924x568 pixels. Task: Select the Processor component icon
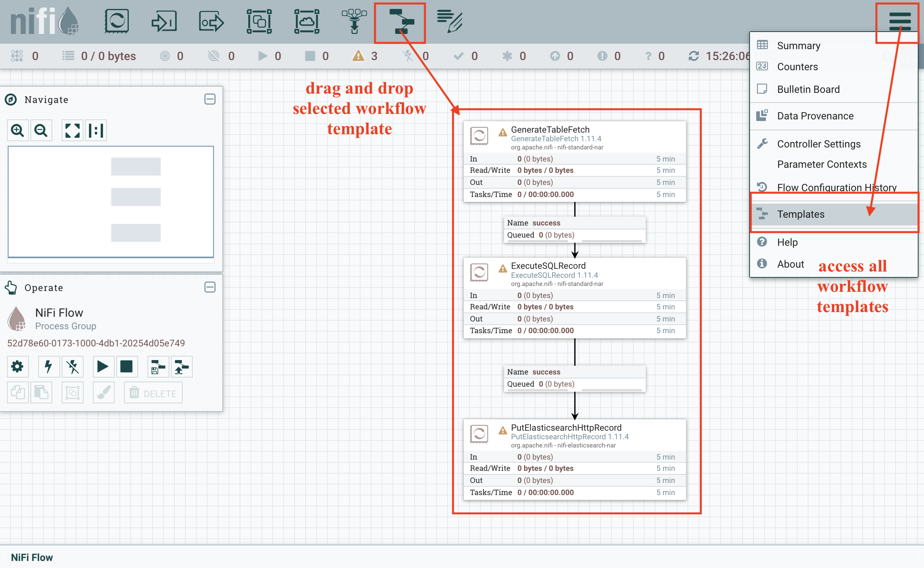117,21
